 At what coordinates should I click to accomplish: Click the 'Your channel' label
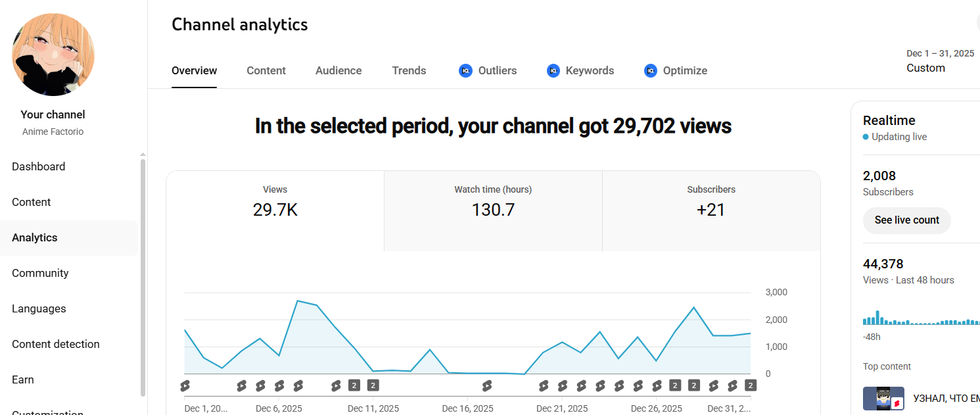(53, 114)
